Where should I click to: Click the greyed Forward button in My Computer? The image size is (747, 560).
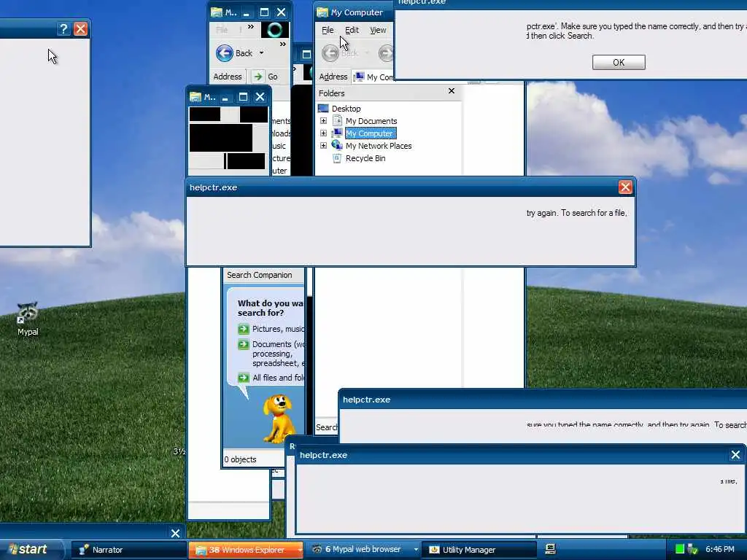pos(387,52)
